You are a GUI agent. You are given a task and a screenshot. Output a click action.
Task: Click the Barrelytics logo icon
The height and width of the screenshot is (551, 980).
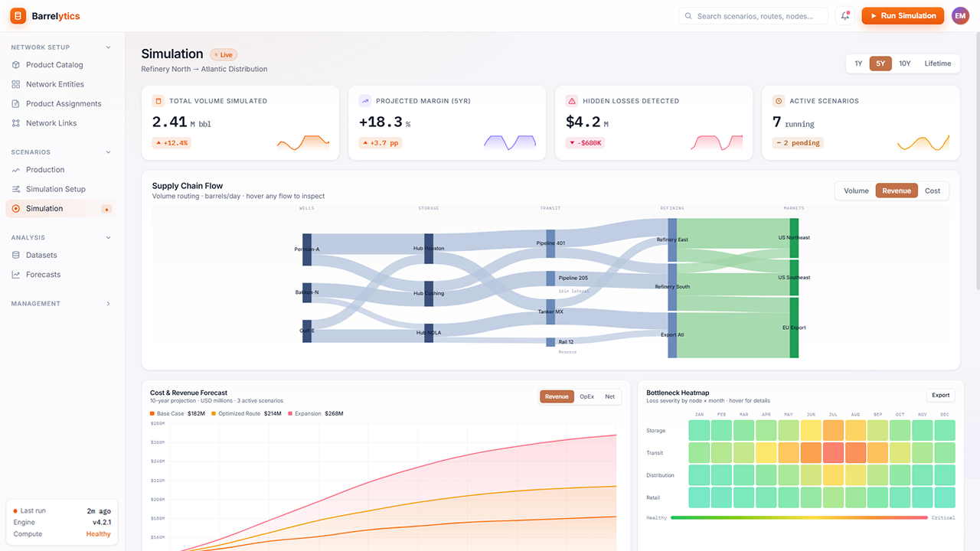(x=18, y=16)
